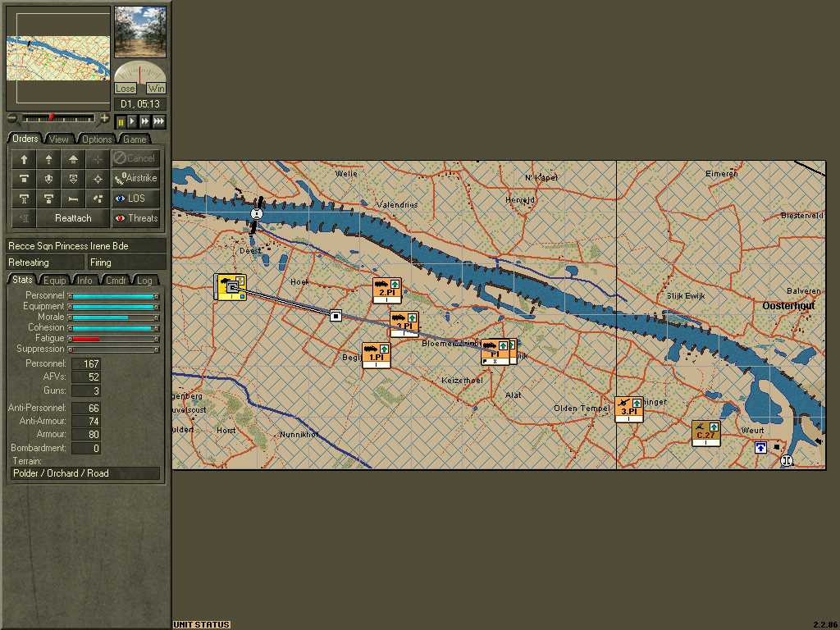Run game at fast speed
Viewport: 840px width, 630px height.
[144, 121]
